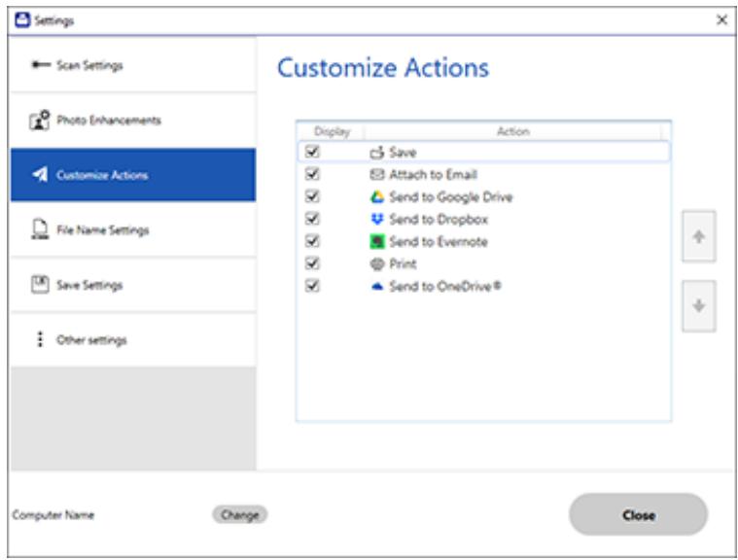Open Photo Enhancements section
Screen dimensions: 738x560
pos(133,120)
